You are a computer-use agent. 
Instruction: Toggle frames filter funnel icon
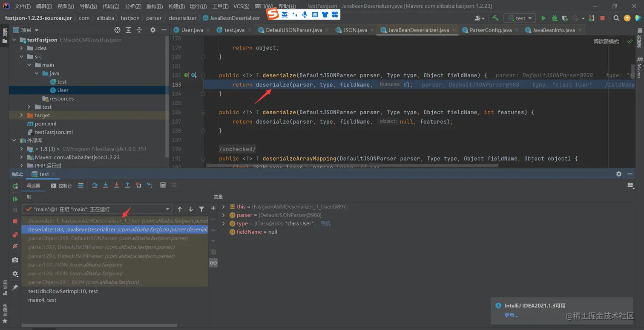(201, 209)
